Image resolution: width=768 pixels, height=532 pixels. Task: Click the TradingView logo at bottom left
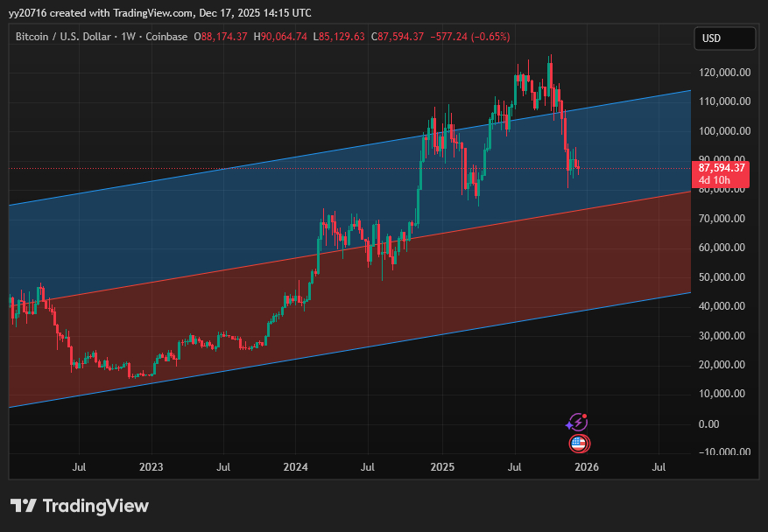(x=79, y=506)
